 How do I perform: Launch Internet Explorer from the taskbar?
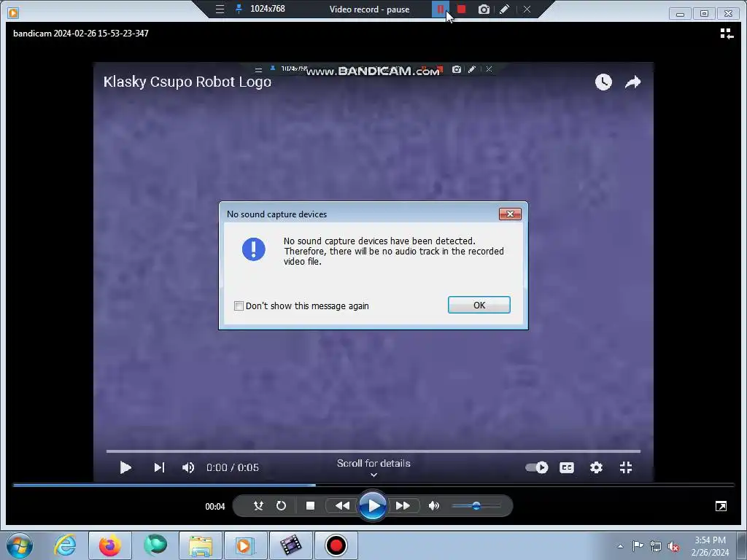click(x=65, y=545)
